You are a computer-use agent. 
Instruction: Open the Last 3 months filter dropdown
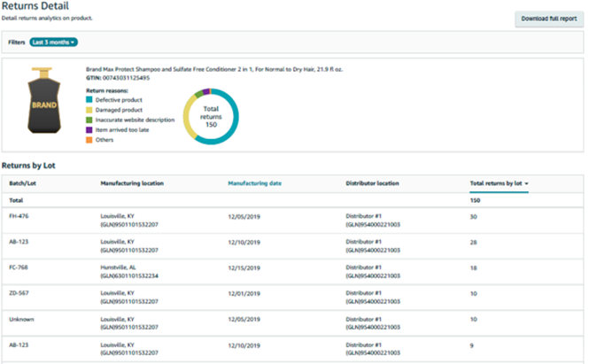click(x=53, y=42)
